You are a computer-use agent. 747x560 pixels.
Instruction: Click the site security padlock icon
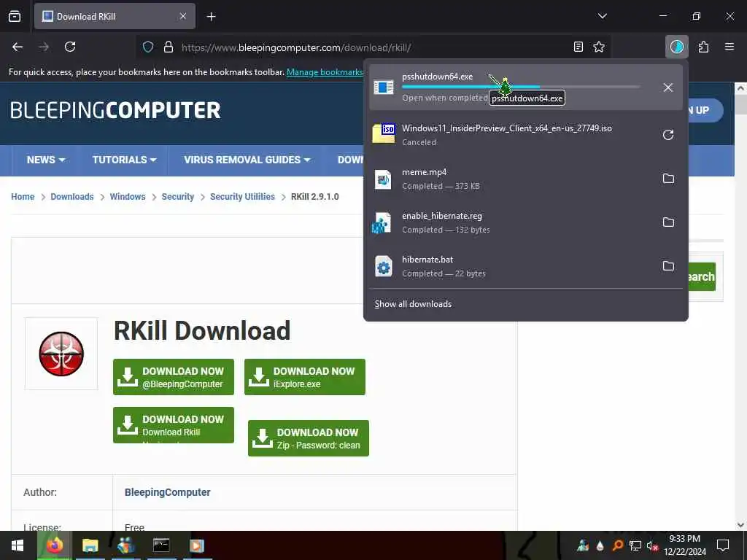coord(169,47)
